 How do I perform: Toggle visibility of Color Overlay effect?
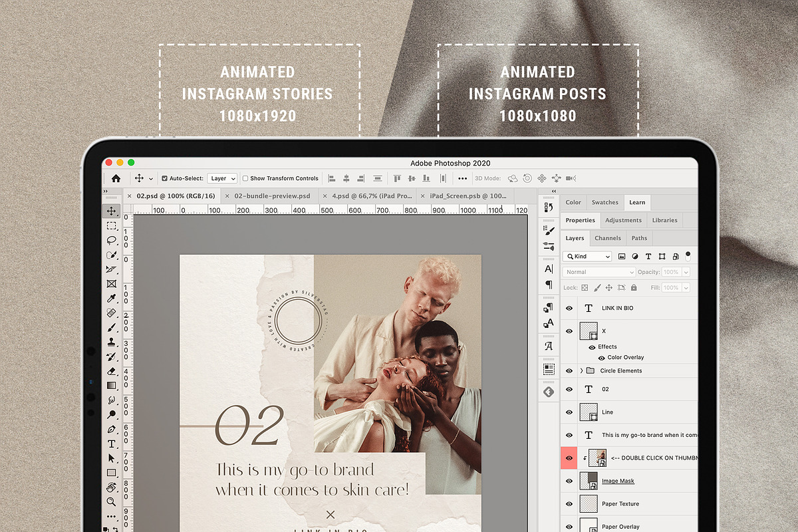tap(602, 358)
